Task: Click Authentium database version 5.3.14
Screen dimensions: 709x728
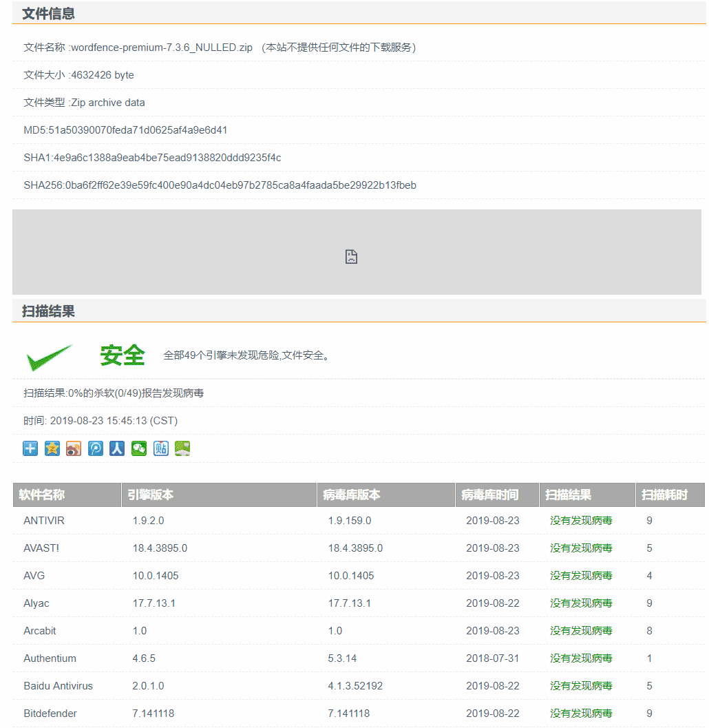Action: coord(342,658)
